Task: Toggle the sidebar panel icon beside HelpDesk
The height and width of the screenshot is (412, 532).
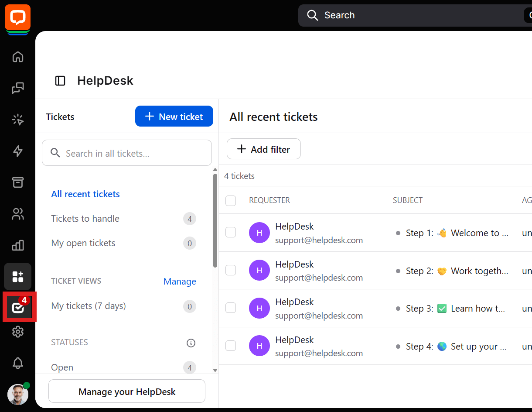Action: (x=60, y=81)
